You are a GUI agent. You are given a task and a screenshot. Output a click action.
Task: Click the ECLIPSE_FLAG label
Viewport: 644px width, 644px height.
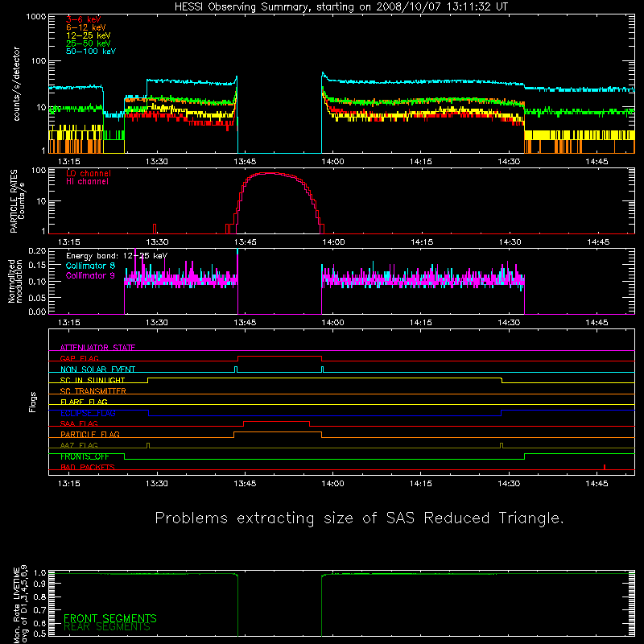click(88, 413)
